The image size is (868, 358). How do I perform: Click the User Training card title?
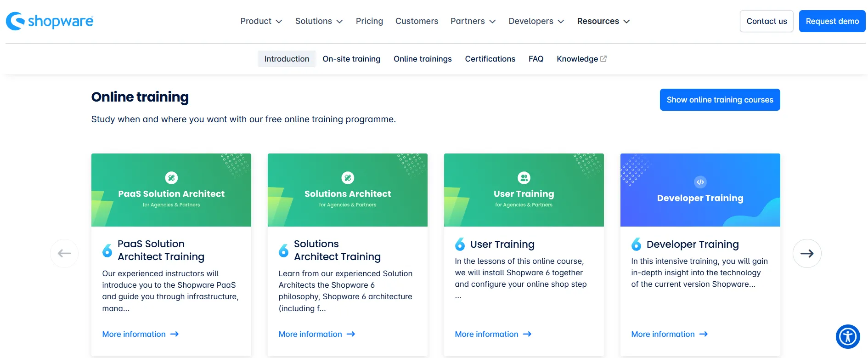point(502,244)
